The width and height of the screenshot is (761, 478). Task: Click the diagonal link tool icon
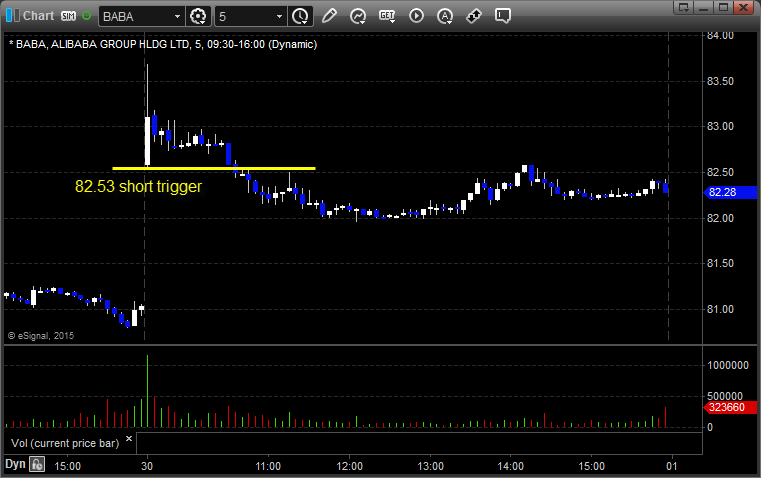(x=474, y=16)
